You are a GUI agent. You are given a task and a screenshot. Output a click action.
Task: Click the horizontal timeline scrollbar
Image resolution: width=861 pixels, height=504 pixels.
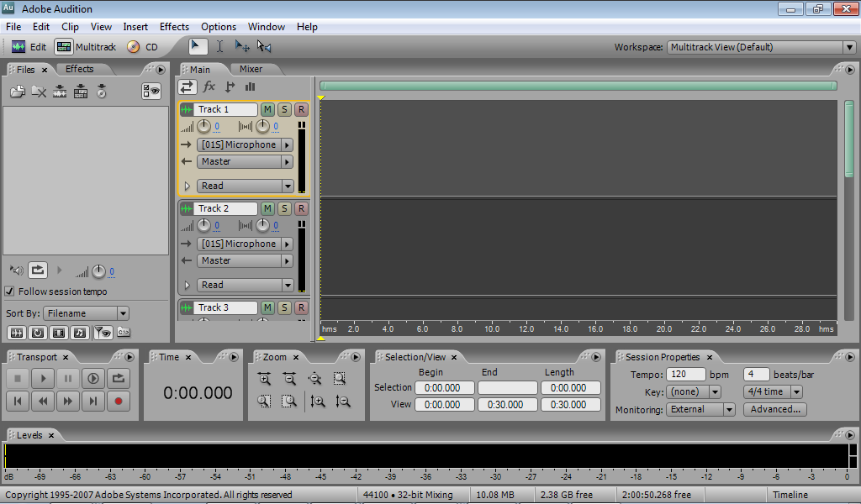tap(578, 86)
